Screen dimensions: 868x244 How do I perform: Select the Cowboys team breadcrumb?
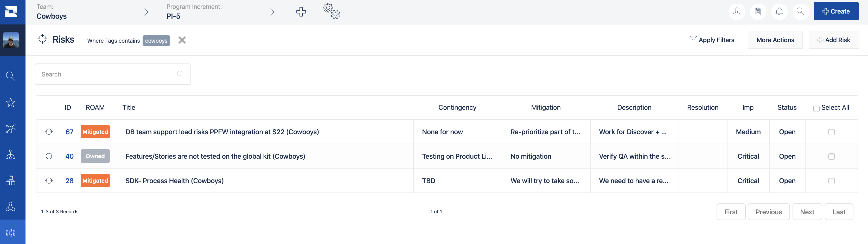point(51,16)
